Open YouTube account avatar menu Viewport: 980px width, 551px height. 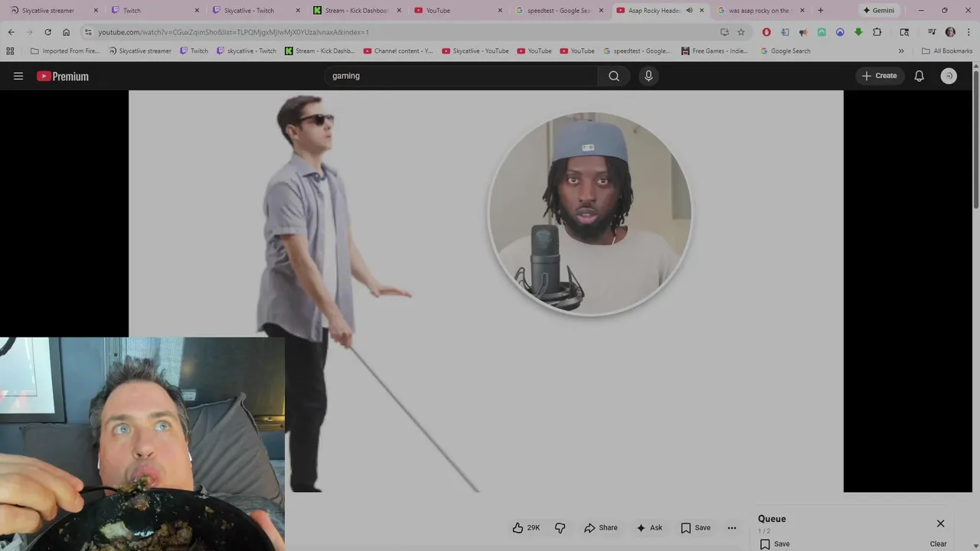(949, 76)
